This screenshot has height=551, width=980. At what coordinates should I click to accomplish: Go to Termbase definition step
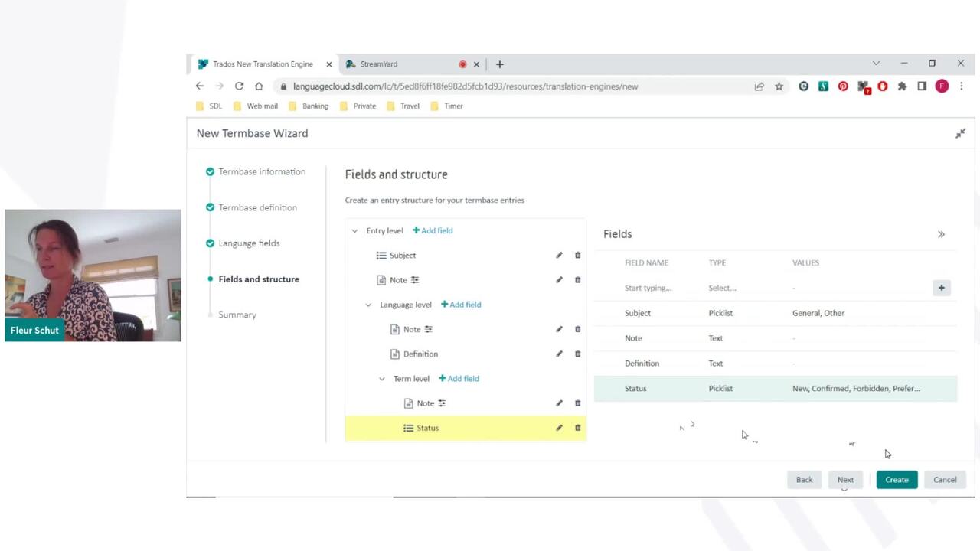pos(257,207)
